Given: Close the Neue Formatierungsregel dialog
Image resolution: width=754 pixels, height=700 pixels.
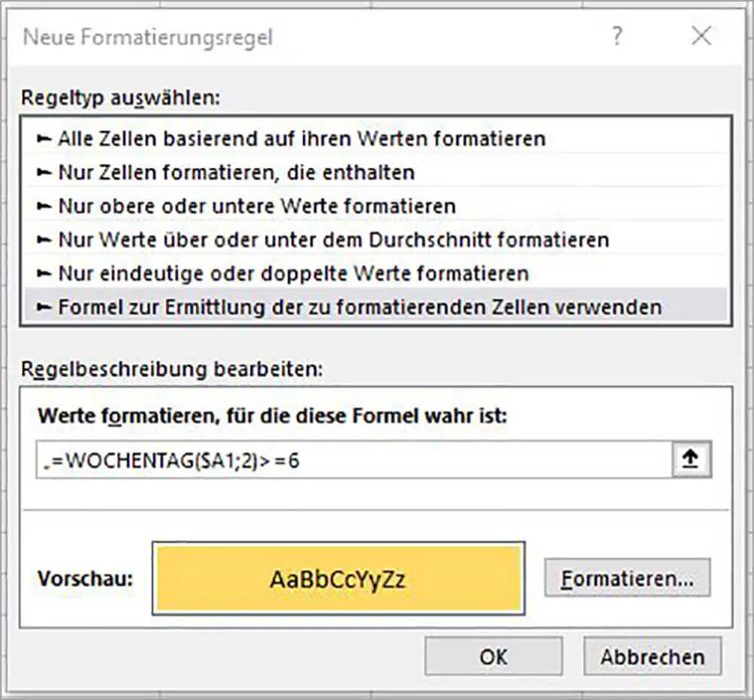Looking at the screenshot, I should tap(702, 35).
